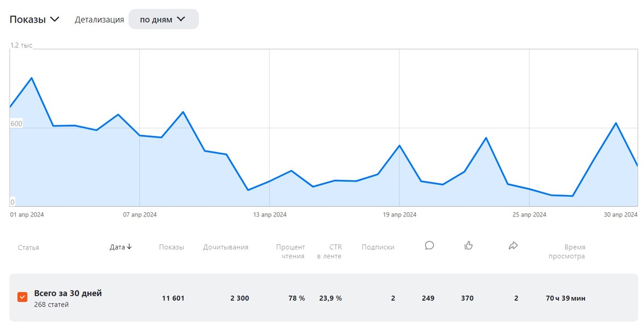
Task: Click the comments speech bubble column icon
Action: pos(429,246)
